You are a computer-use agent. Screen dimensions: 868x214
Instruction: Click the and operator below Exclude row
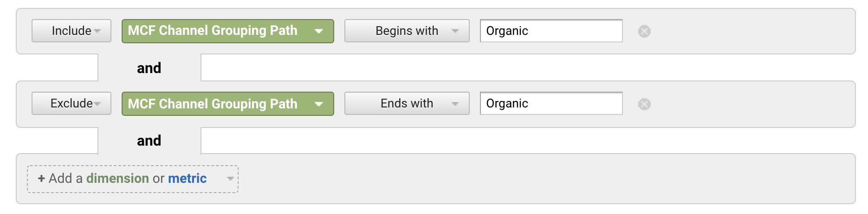(149, 140)
